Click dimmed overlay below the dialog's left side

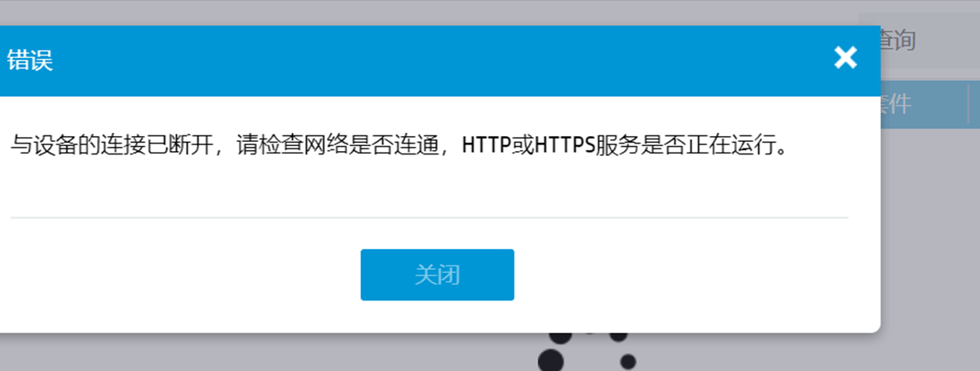pos(250,354)
